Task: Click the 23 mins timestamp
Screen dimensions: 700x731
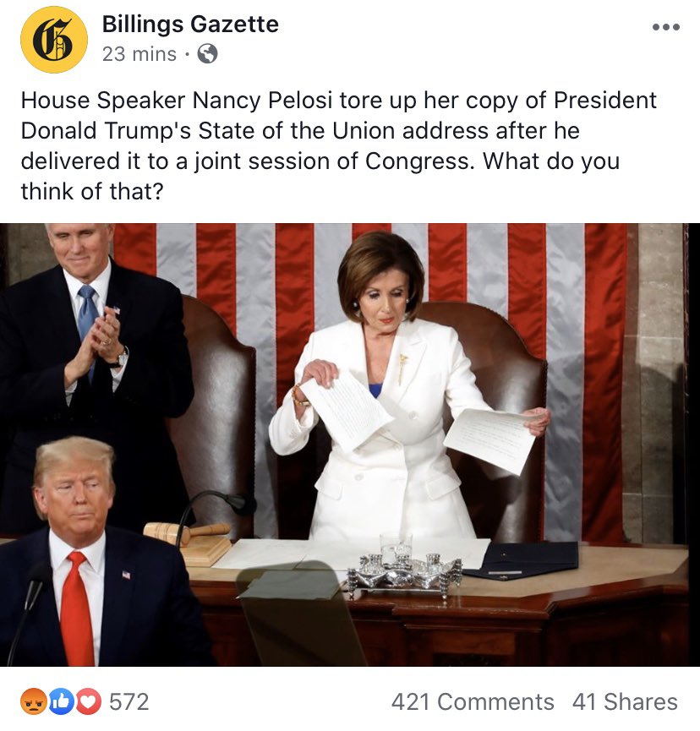Action: (139, 54)
